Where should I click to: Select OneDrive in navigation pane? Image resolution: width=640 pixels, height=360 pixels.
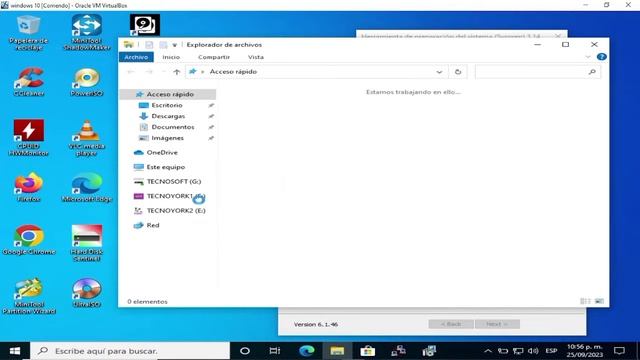(162, 153)
